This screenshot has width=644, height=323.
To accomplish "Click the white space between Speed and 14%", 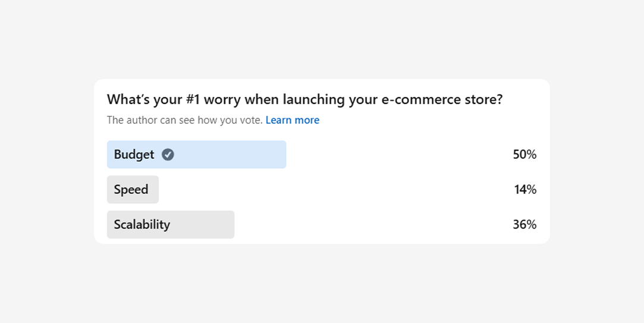I will [333, 190].
